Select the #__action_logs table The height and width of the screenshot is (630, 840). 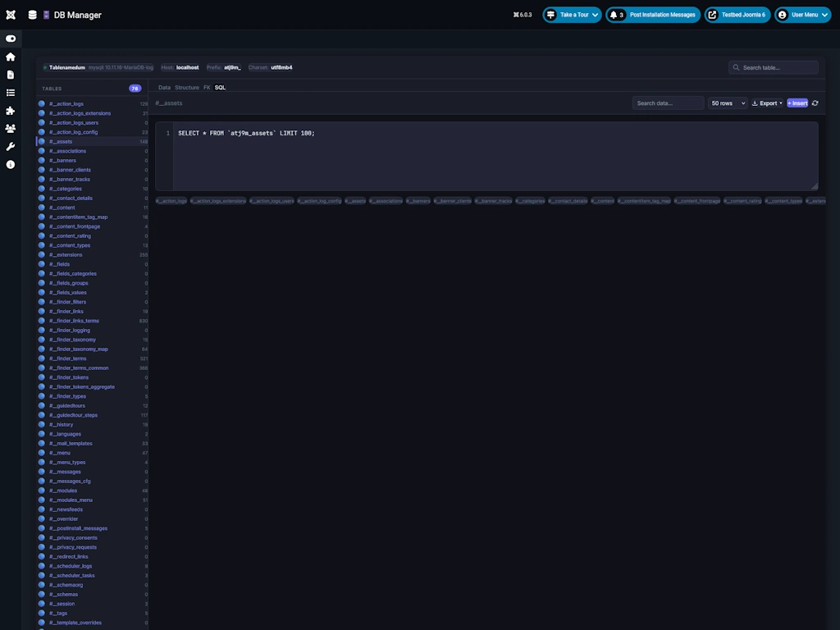93,104
